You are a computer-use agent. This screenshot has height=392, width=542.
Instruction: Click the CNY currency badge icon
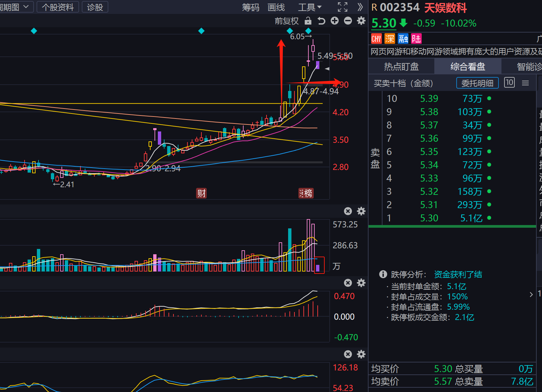pyautogui.click(x=376, y=39)
